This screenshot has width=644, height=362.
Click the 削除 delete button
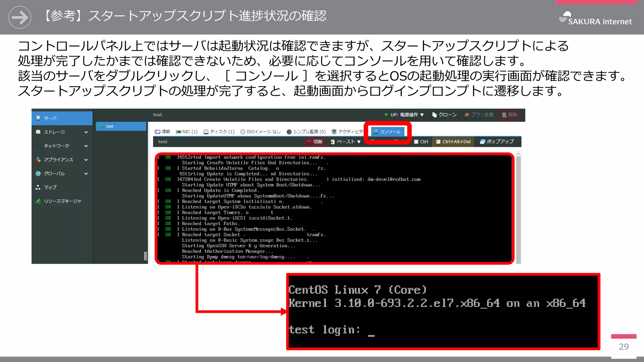509,115
